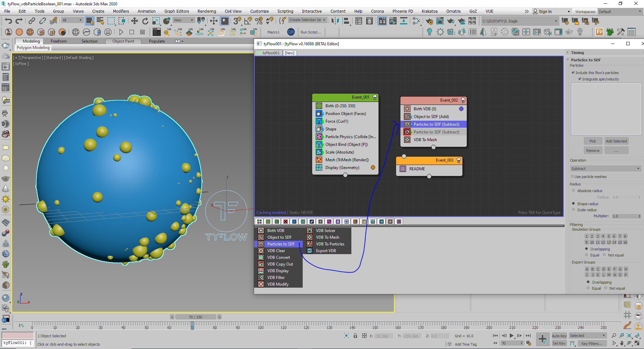Viewport: 644px width, 349px height.
Task: Open Render Setup teapot icon
Action: [x=429, y=21]
